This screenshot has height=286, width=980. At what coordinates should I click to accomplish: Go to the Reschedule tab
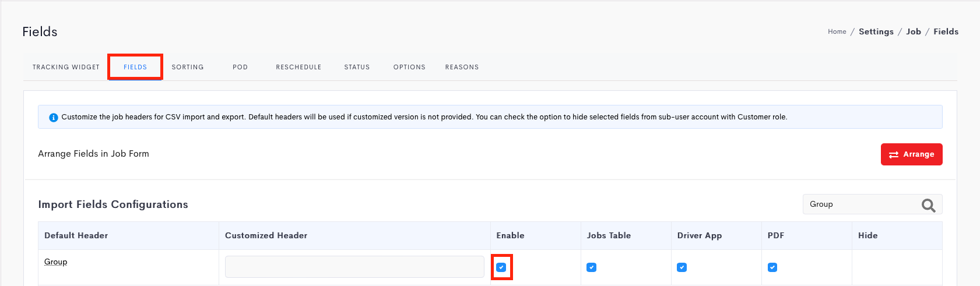click(x=298, y=67)
